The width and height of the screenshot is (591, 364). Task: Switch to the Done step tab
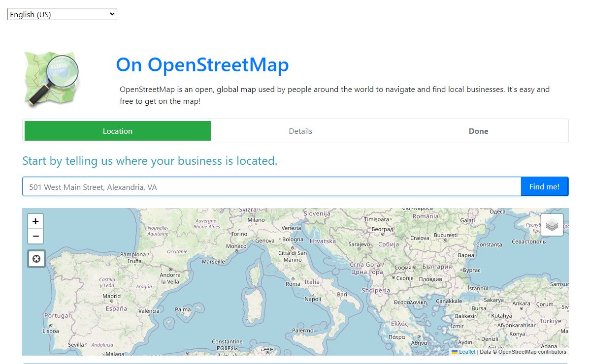[478, 131]
